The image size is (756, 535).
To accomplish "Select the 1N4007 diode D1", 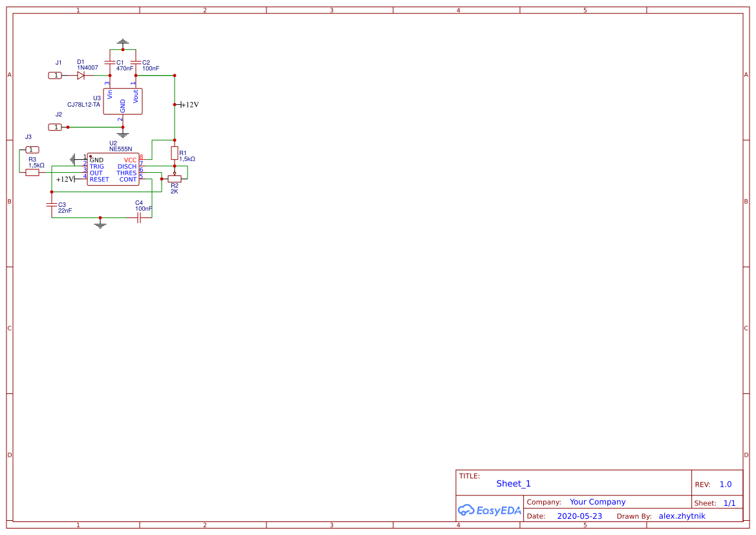I will coord(81,76).
